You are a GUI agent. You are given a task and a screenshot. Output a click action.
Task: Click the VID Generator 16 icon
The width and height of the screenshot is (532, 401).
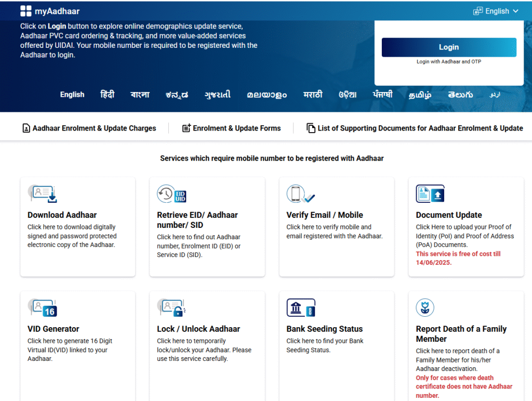(x=43, y=307)
